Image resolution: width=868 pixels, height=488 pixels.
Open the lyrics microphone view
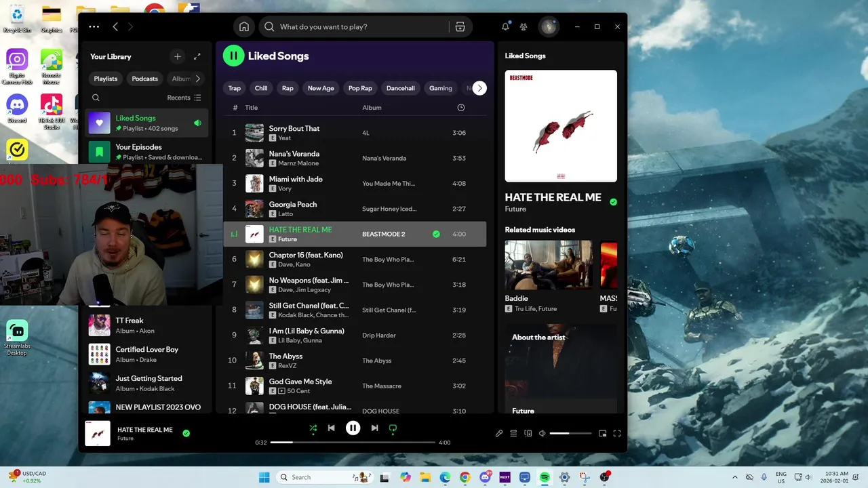click(499, 433)
